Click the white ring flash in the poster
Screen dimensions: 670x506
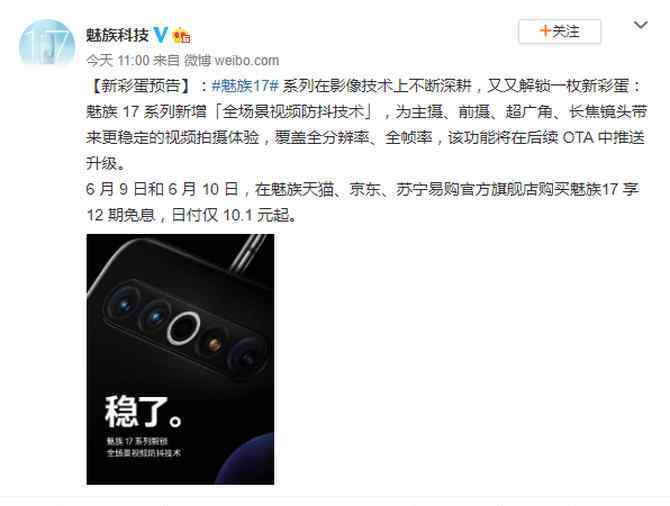coord(184,328)
